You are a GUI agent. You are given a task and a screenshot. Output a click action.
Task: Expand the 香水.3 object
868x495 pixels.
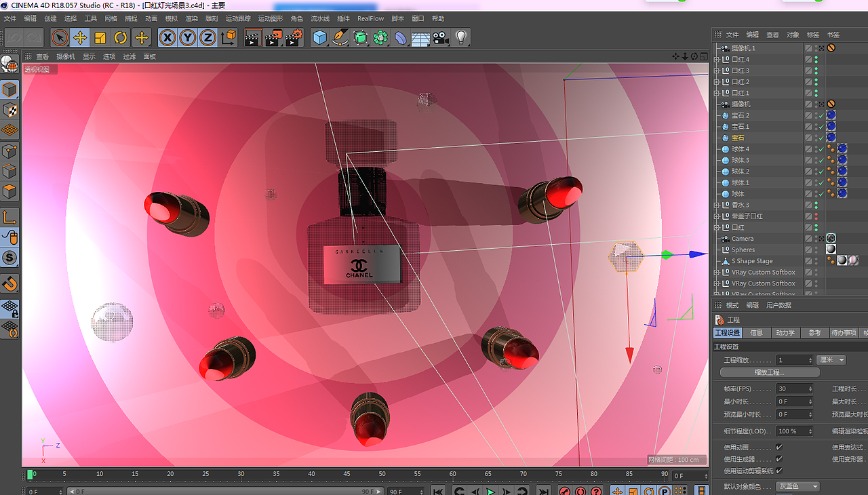(717, 205)
